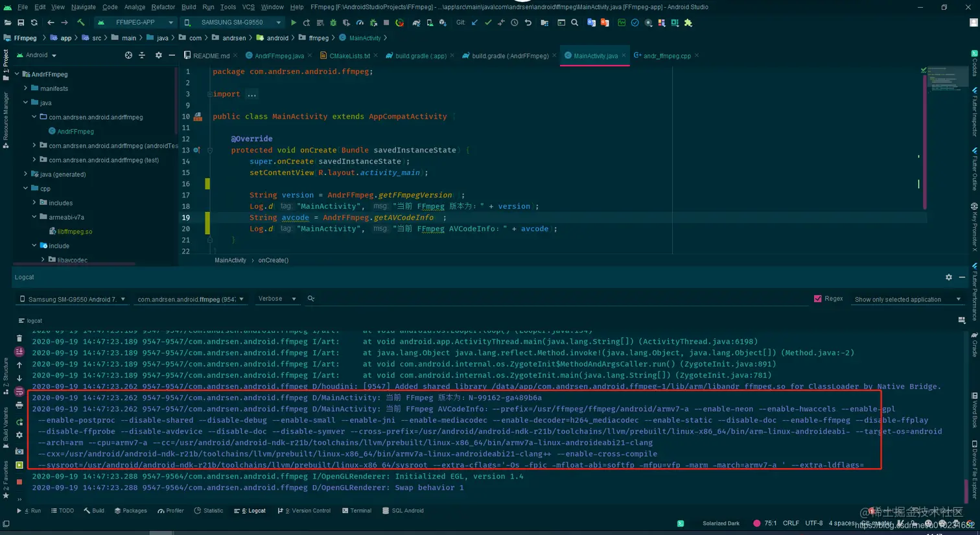Toggle the Build Variants side panel
The image size is (980, 535).
[5, 427]
